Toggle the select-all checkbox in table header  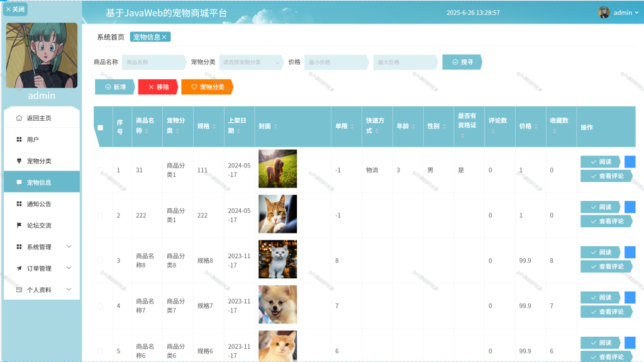tap(100, 128)
